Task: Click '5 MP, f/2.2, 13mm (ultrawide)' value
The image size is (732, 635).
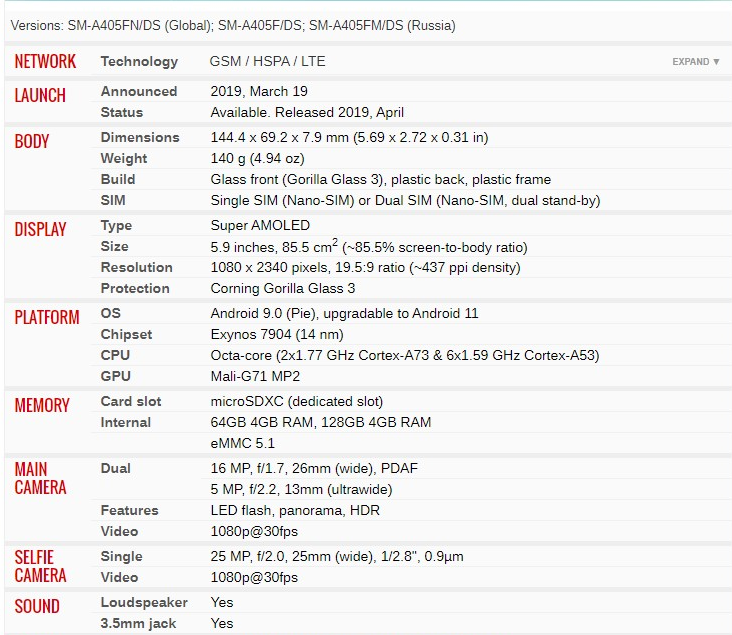Action: tap(302, 489)
